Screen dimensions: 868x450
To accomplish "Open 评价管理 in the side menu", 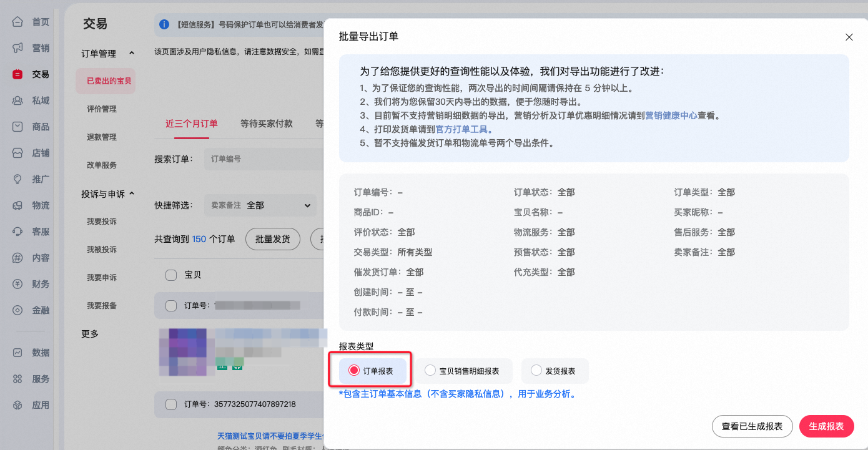I will click(102, 109).
